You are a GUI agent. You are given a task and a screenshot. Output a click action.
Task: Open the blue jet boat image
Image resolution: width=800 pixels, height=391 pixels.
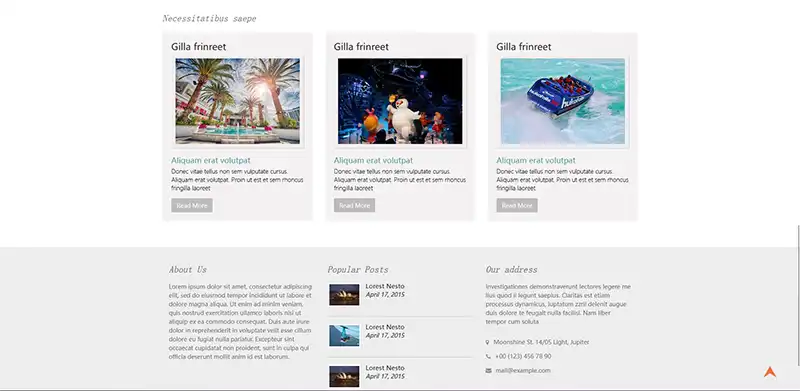pyautogui.click(x=562, y=101)
